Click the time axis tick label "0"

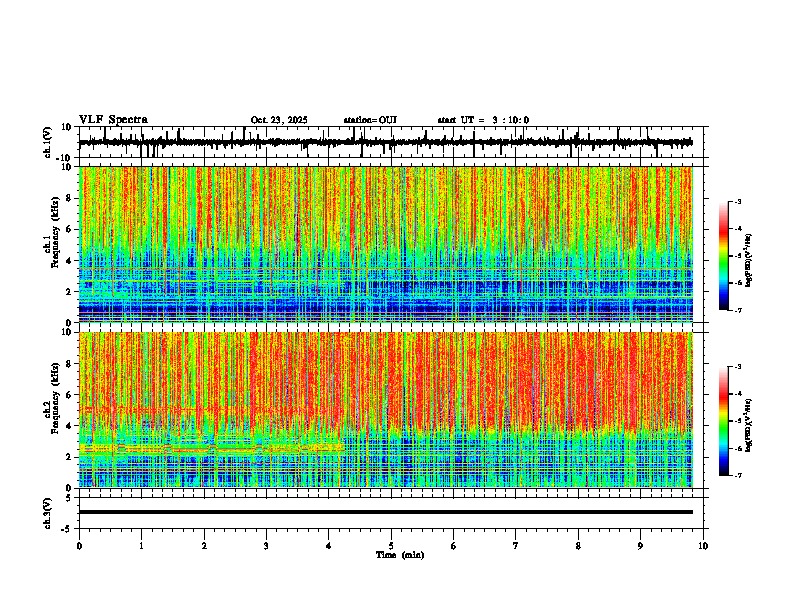[79, 546]
